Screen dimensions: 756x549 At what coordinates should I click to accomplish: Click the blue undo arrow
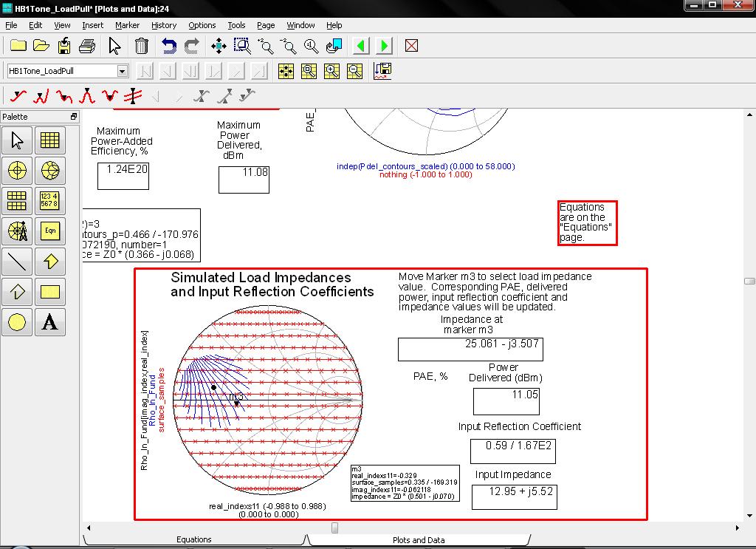169,46
